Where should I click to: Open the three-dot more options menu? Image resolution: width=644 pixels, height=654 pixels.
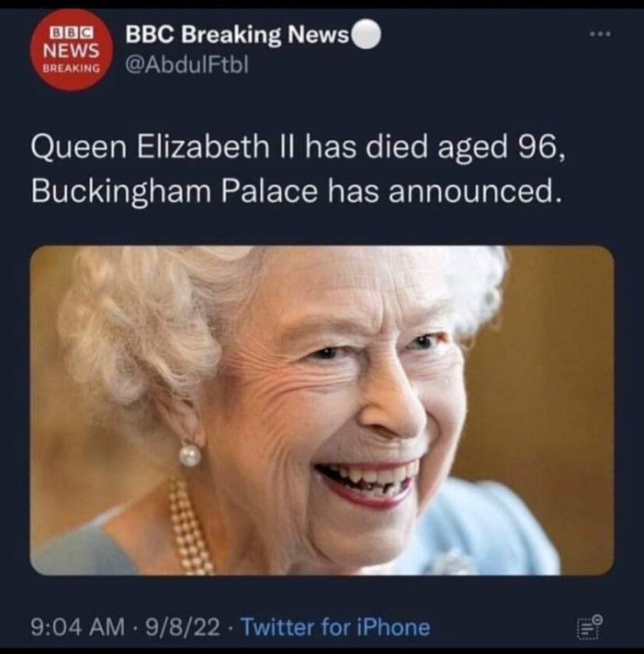(600, 34)
